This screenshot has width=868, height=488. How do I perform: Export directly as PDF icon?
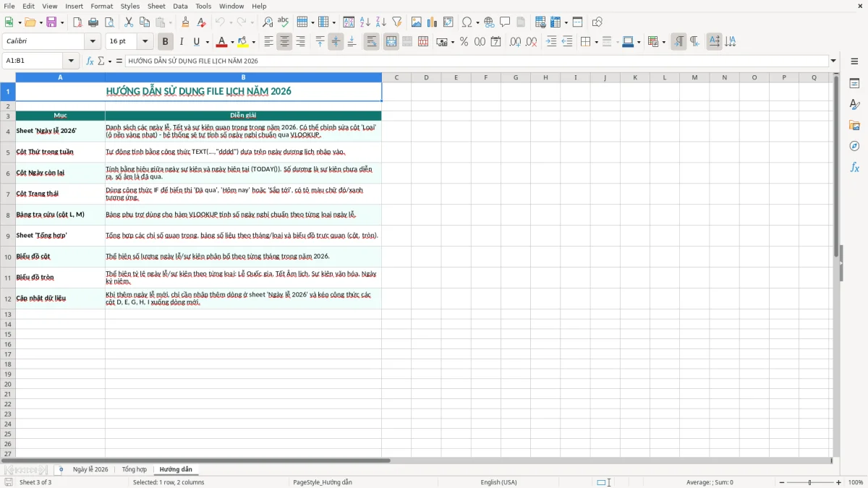77,22
